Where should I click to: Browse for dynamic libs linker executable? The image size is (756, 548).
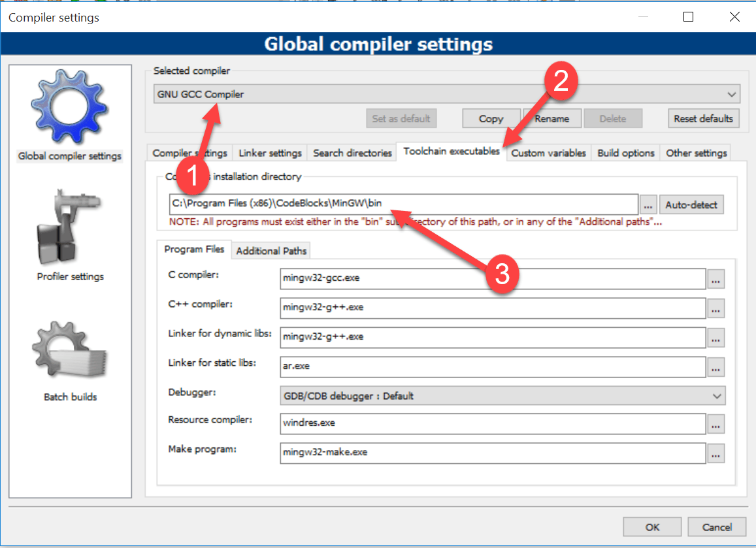[715, 338]
